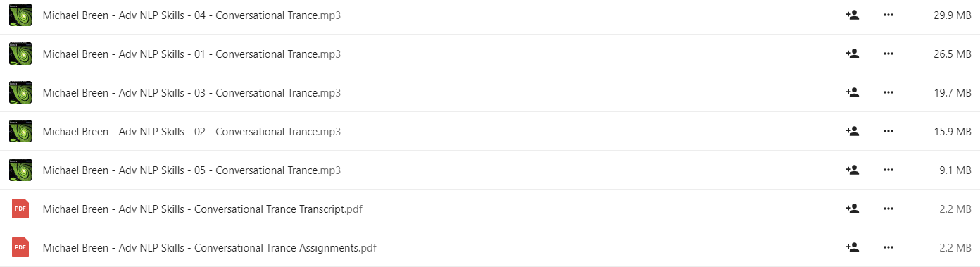This screenshot has width=980, height=267.
Task: Open more options for Transcript pdf
Action: tap(888, 209)
